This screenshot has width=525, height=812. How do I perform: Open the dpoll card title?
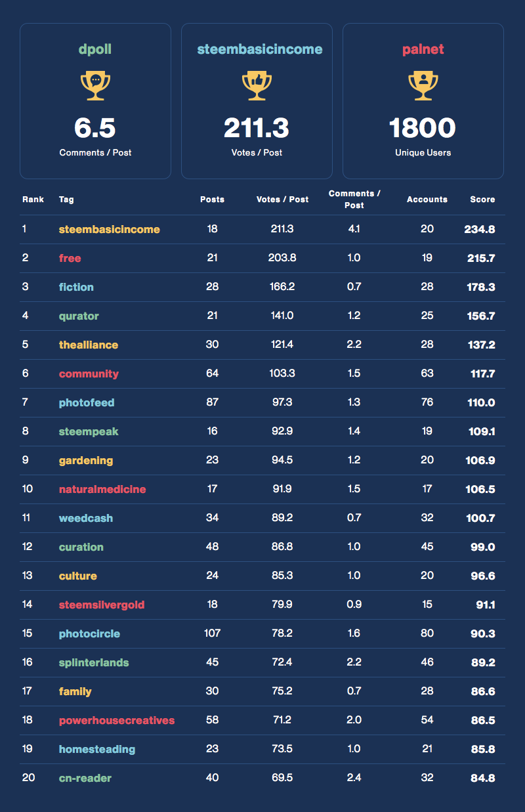tap(95, 49)
